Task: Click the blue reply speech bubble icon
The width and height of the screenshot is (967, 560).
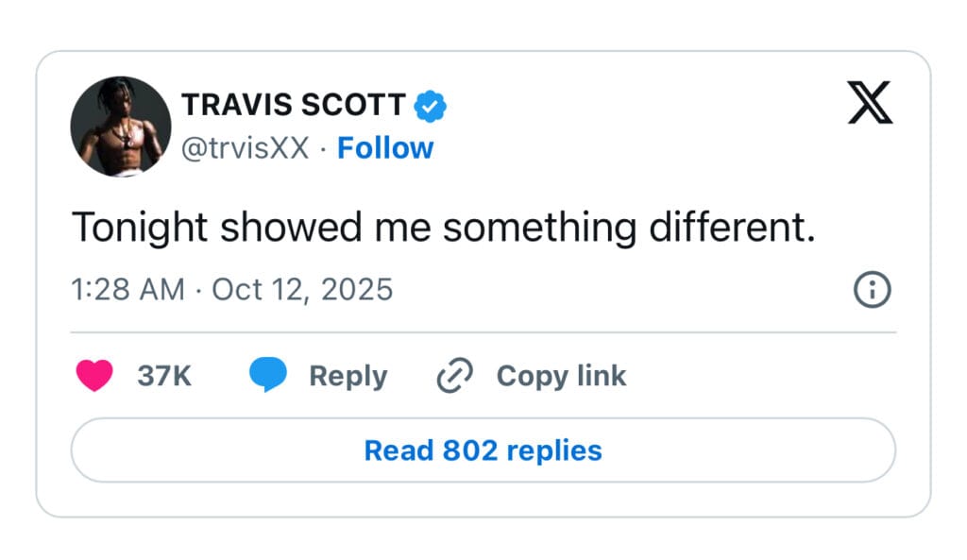Action: point(268,376)
